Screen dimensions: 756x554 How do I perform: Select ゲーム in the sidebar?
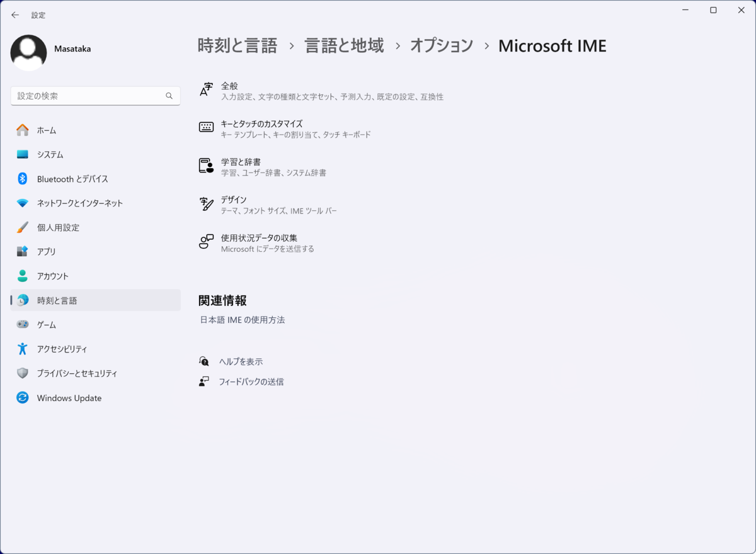(96, 324)
